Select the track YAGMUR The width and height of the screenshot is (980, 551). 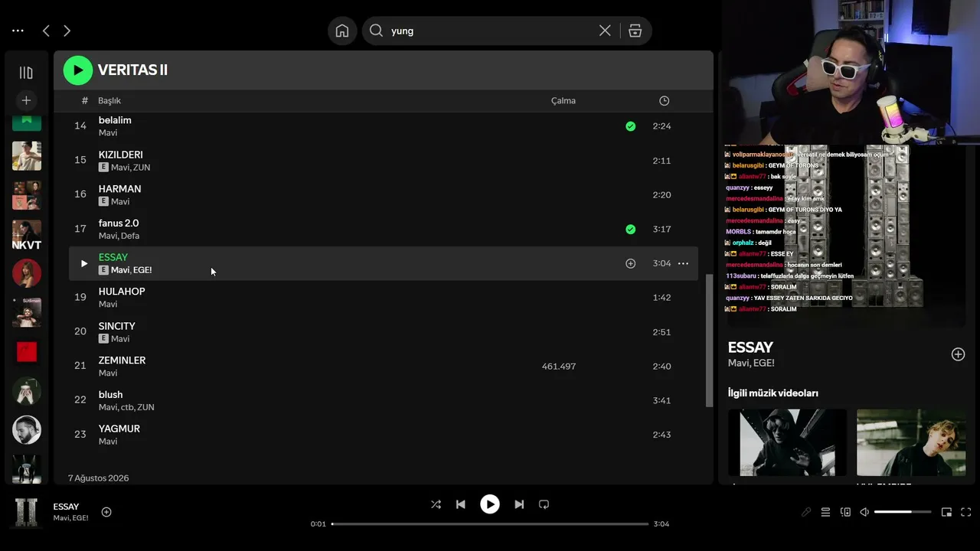point(119,429)
